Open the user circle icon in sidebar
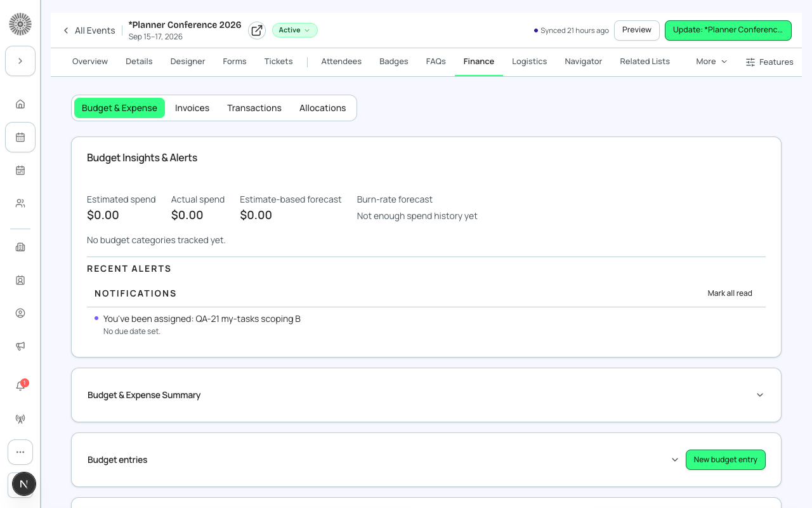The image size is (812, 508). [x=20, y=313]
